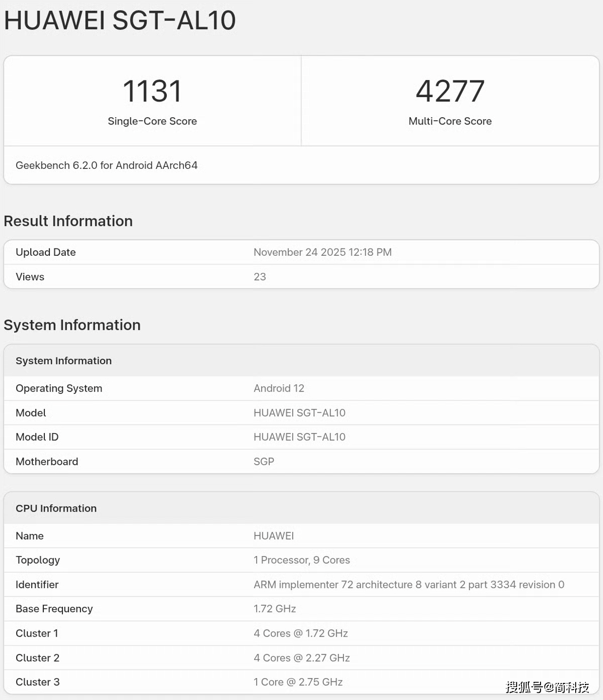Click the HUAWEI SGT-AL10 page title
This screenshot has width=603, height=700.
point(120,21)
